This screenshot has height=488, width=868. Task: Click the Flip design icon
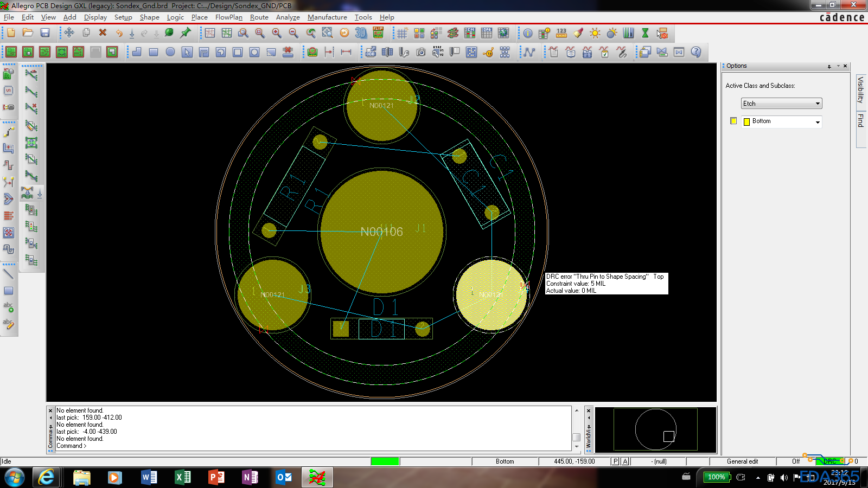click(x=378, y=33)
